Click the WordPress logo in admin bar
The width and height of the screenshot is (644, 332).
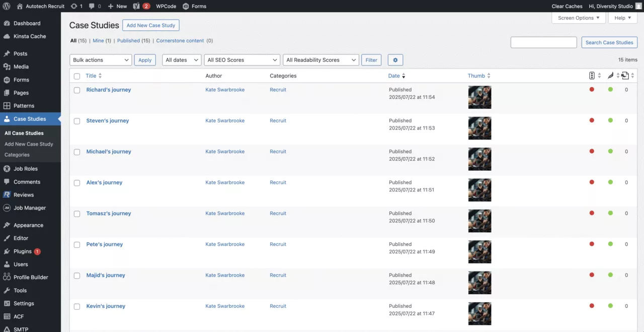[x=7, y=6]
